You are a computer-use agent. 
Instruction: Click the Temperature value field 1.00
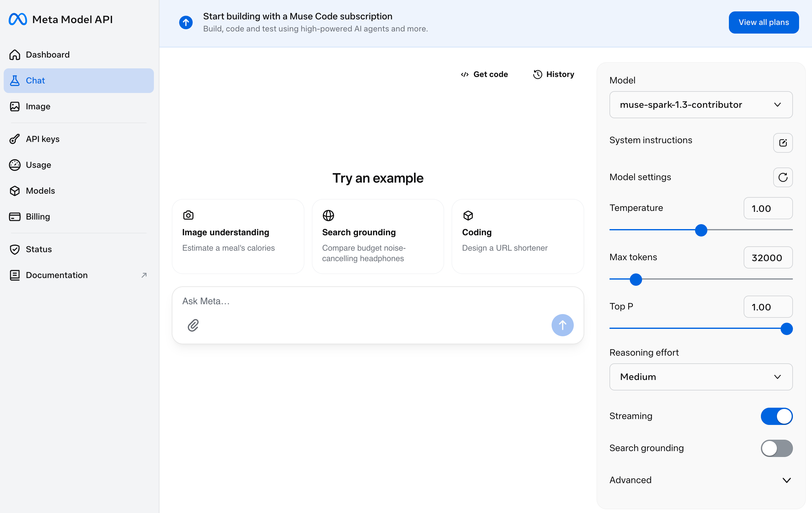click(768, 208)
